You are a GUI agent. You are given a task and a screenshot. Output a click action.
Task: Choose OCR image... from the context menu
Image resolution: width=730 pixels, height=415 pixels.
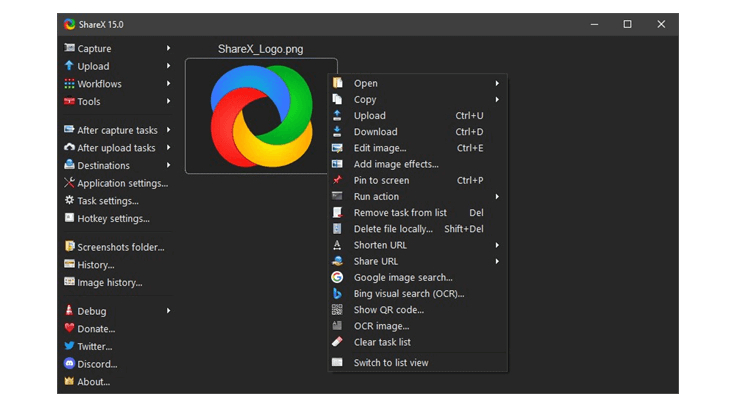coord(418,326)
